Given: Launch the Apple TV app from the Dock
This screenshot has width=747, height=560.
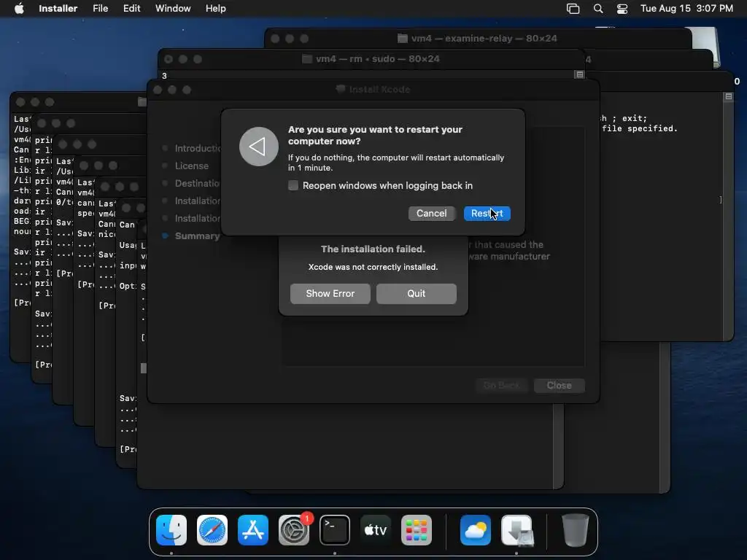Looking at the screenshot, I should point(376,530).
